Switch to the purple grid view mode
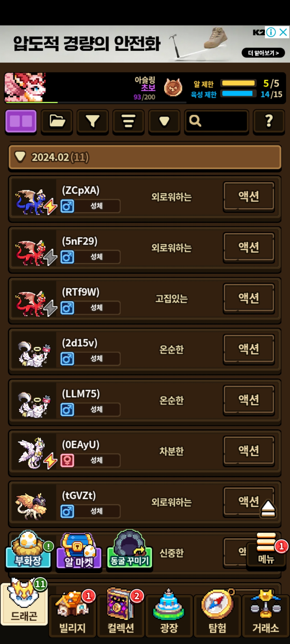Screen dimensions: 290x644 21,121
